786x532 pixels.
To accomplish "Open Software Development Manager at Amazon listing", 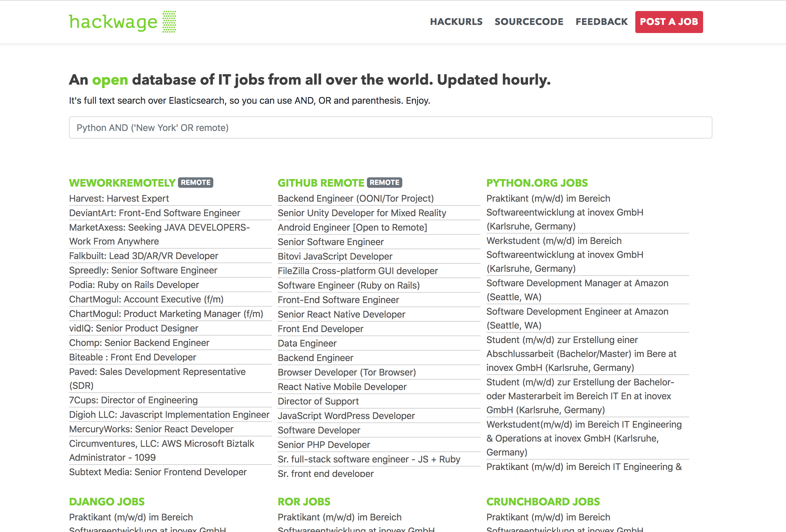I will pyautogui.click(x=577, y=289).
